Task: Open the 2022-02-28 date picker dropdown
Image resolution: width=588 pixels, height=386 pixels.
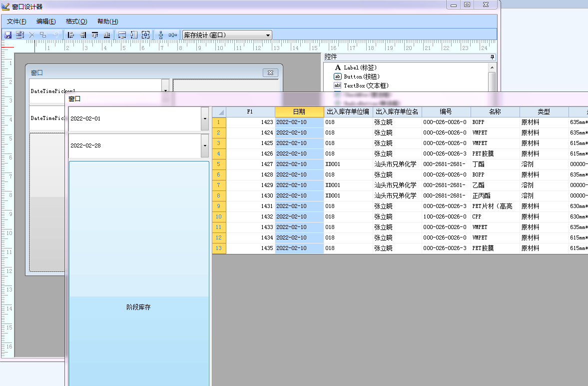Action: pyautogui.click(x=205, y=145)
